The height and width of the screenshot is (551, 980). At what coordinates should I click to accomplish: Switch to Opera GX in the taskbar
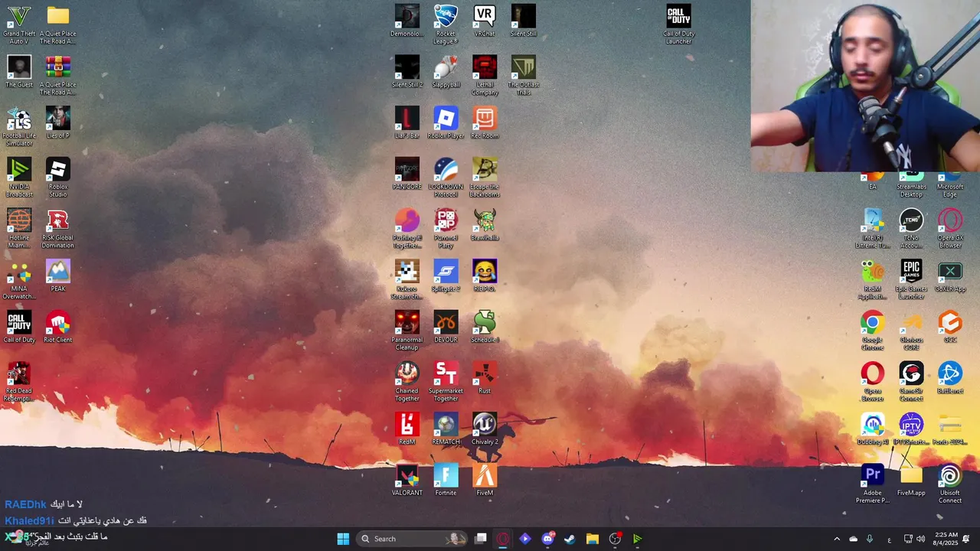point(503,539)
